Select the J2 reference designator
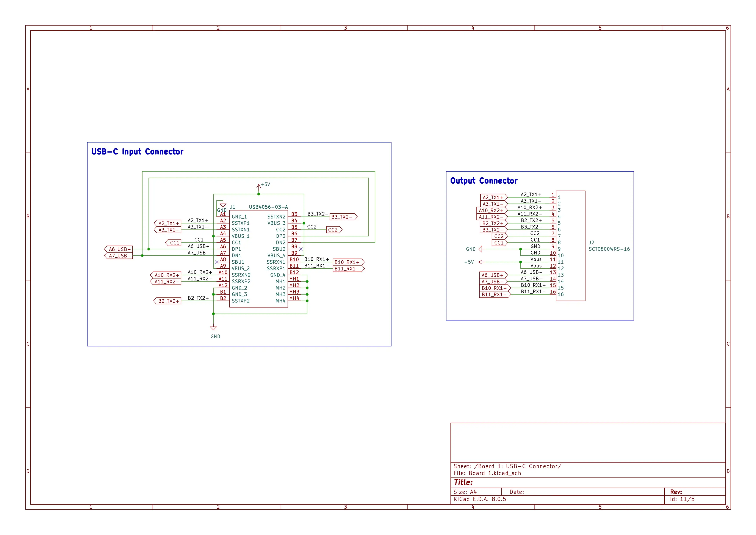756x535 pixels. [x=592, y=242]
